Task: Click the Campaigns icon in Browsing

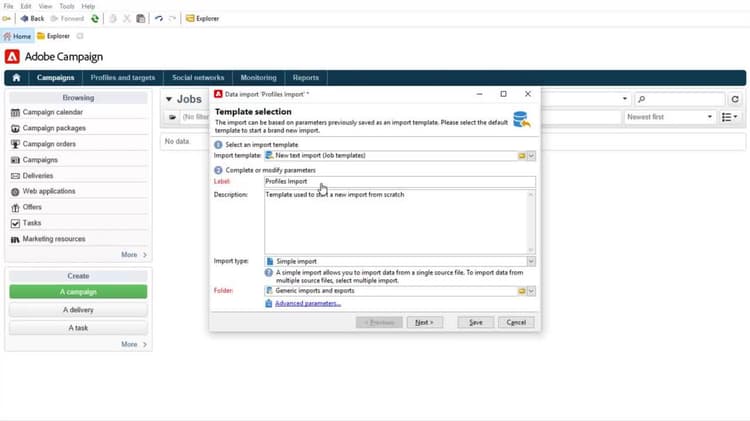Action: (x=15, y=160)
